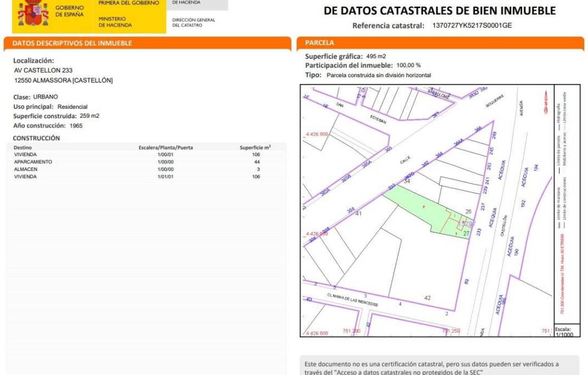Select the orange Parcela section header

coord(319,43)
